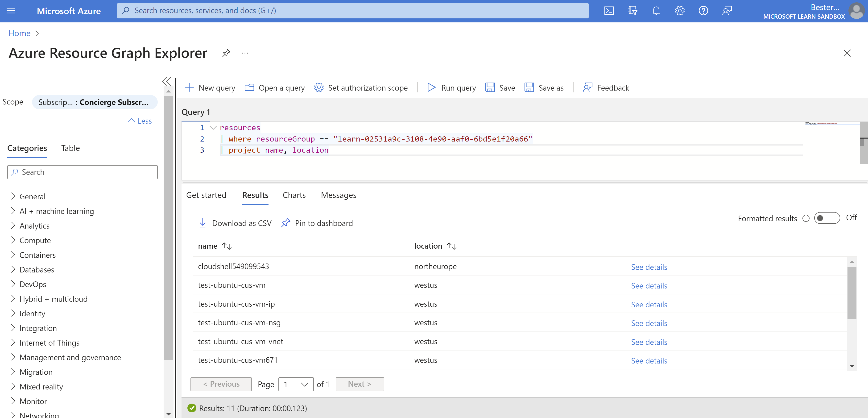
Task: Open the Get started tab
Action: pos(206,195)
